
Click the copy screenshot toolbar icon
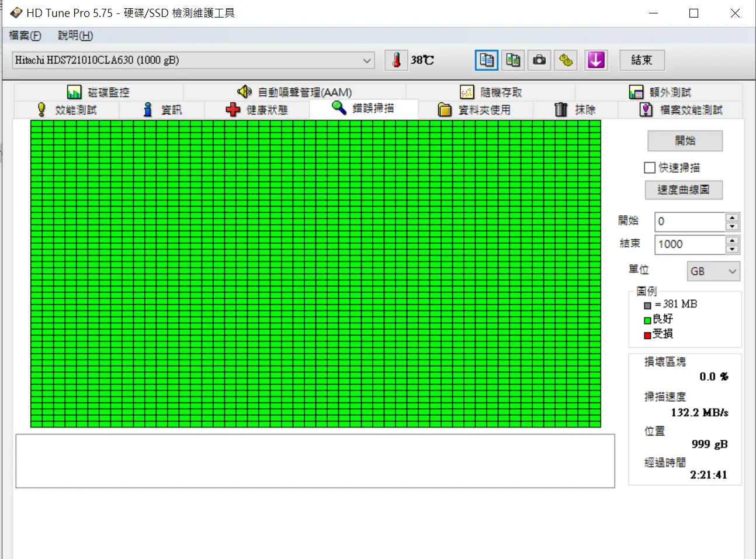513,60
